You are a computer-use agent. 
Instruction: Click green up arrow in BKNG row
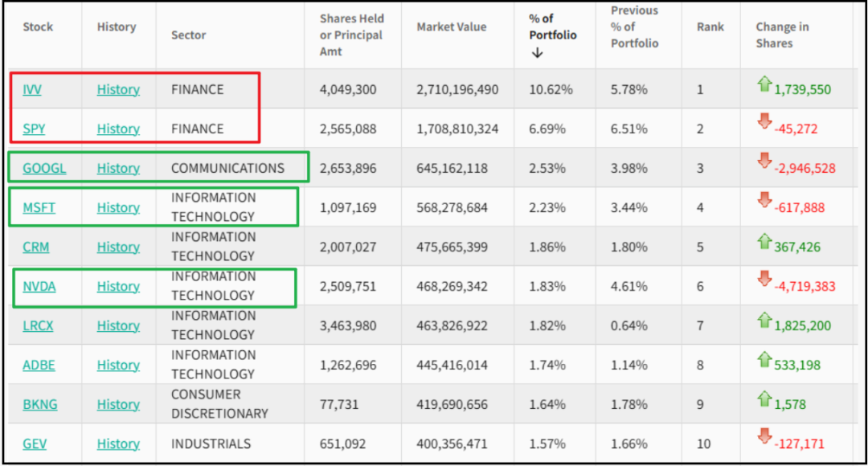pos(764,399)
